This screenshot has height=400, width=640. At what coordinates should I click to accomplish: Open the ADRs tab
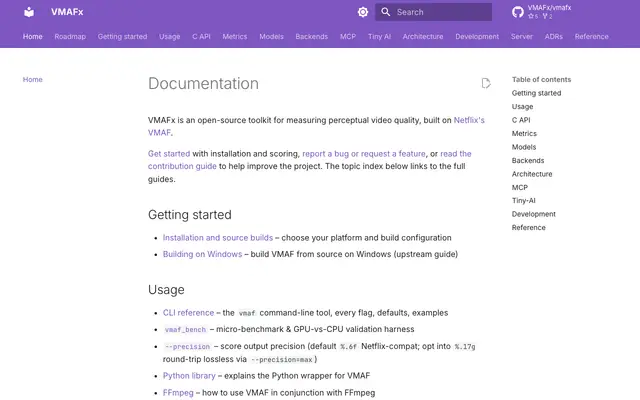click(553, 36)
